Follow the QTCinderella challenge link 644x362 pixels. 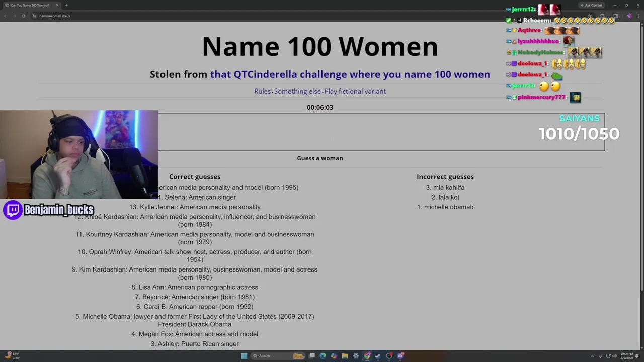(x=350, y=74)
